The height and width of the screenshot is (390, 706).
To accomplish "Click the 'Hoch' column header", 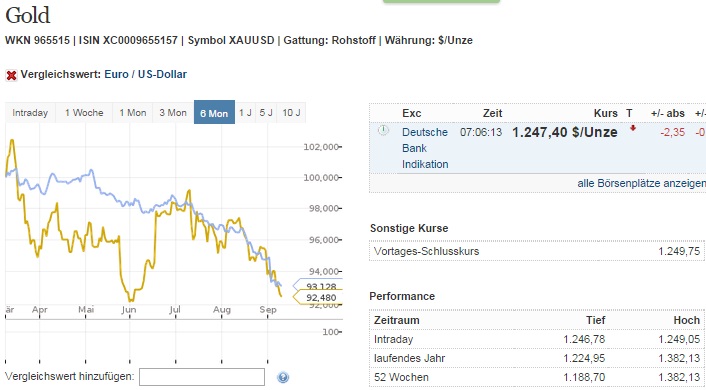I will (x=687, y=320).
